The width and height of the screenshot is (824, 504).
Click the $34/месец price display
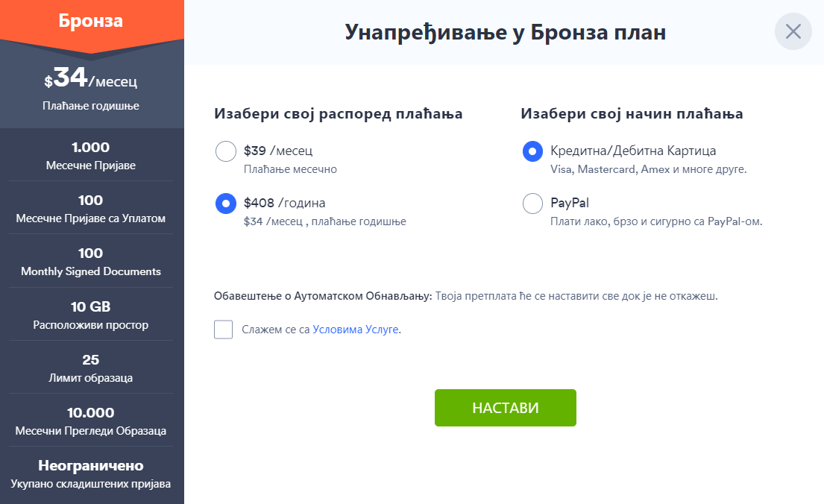tap(91, 79)
